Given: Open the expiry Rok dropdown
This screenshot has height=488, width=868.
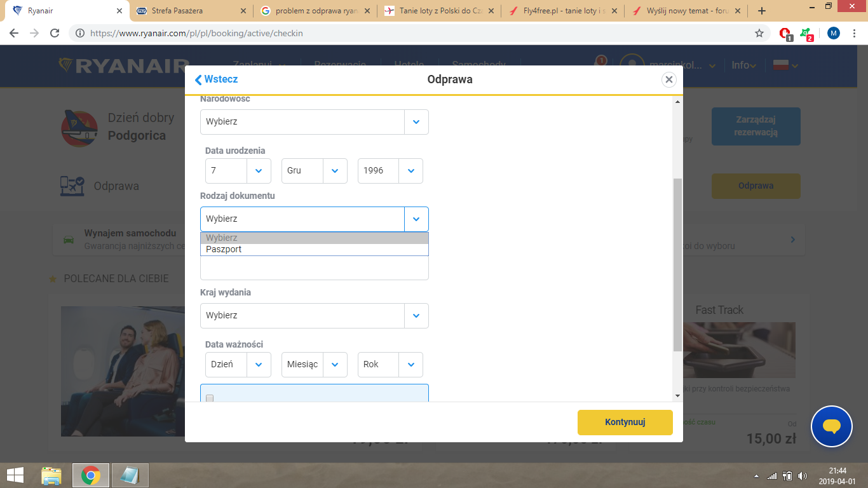Looking at the screenshot, I should pyautogui.click(x=390, y=365).
